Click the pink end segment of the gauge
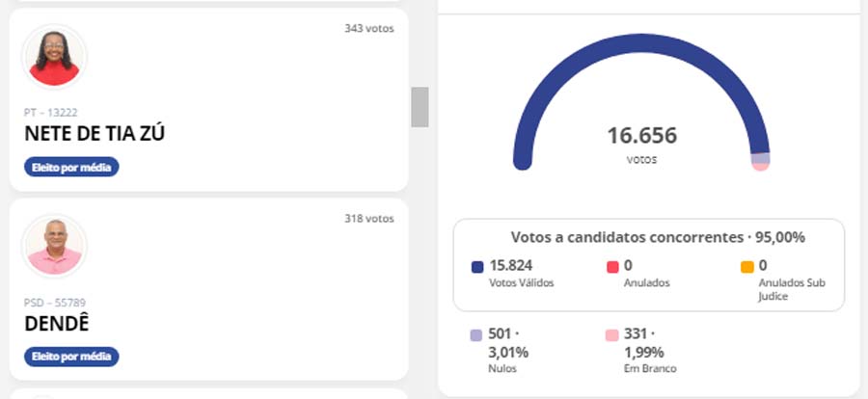This screenshot has width=868, height=399. pyautogui.click(x=760, y=166)
